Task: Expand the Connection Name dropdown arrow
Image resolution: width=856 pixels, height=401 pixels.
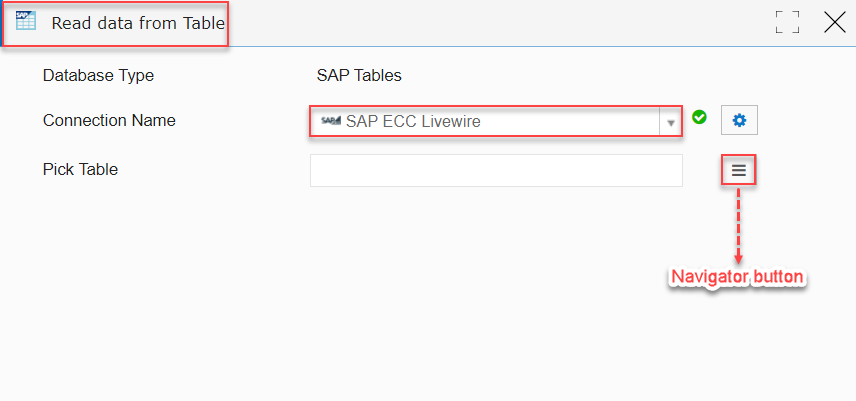Action: tap(671, 122)
